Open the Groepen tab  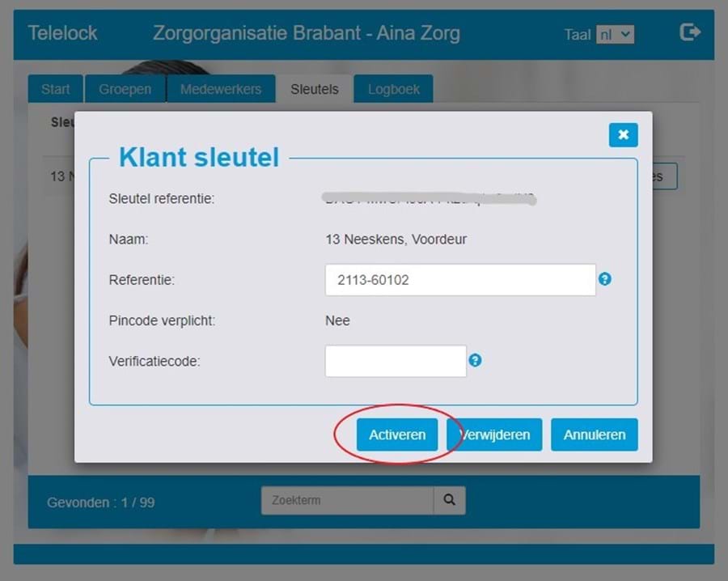[x=125, y=89]
